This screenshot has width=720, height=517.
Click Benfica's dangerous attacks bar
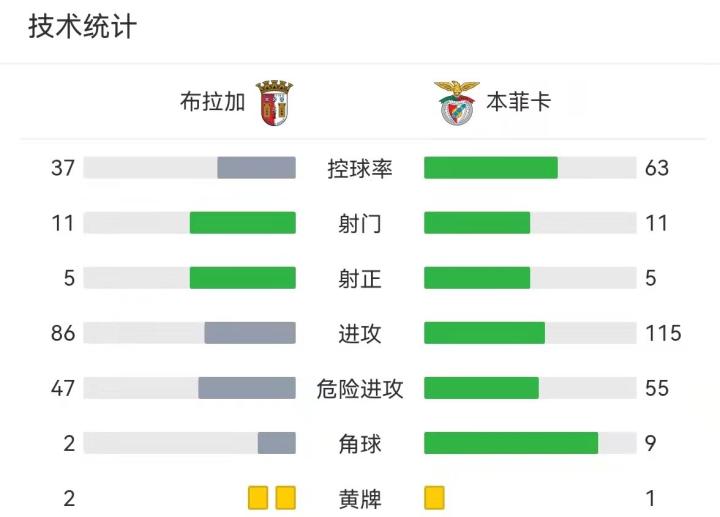pyautogui.click(x=481, y=388)
